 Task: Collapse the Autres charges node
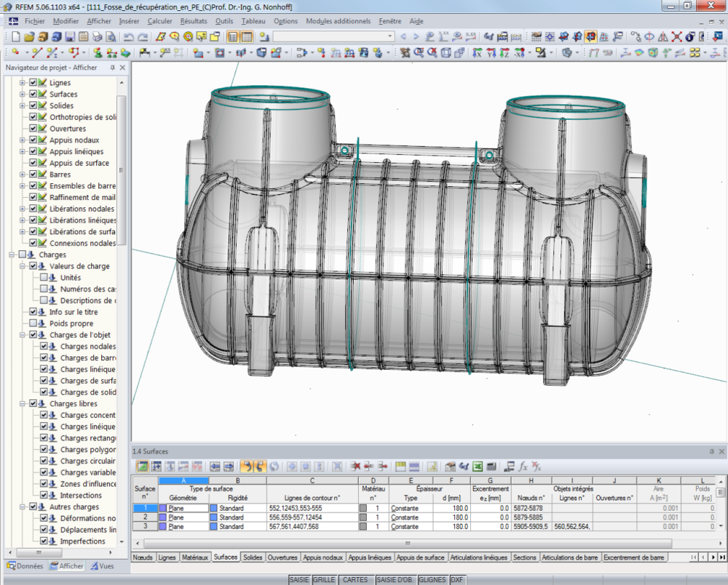[23, 507]
